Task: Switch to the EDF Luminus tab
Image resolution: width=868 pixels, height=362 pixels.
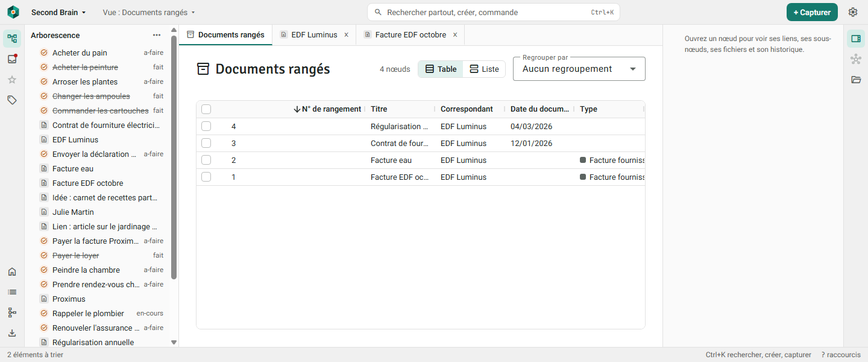Action: tap(314, 35)
